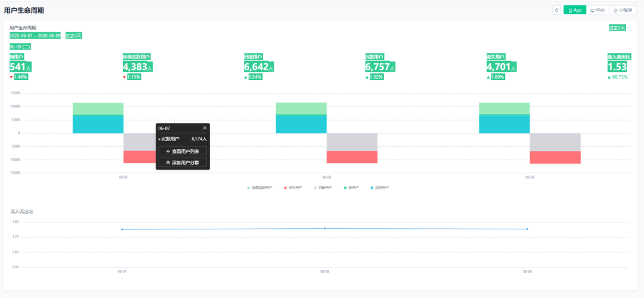Click the 06-08 point on 流入流出比 line
The image size is (644, 298).
[x=324, y=229]
